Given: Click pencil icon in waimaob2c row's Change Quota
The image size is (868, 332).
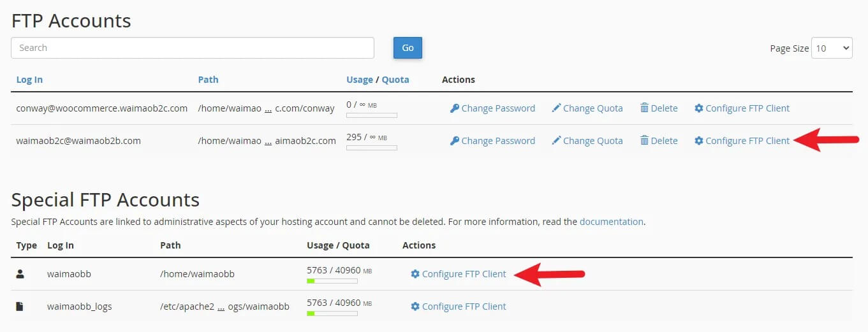Looking at the screenshot, I should pyautogui.click(x=556, y=141).
